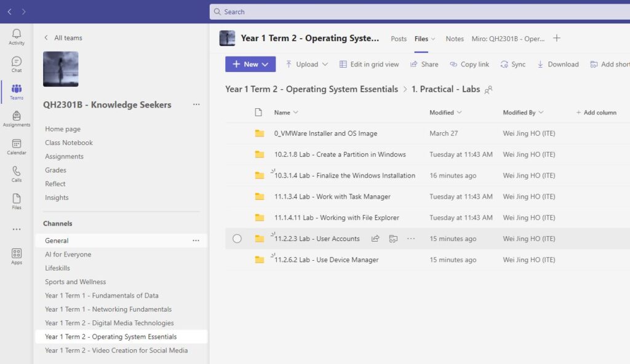Click the Search input field
Screen dimensions: 630x364
[418, 12]
